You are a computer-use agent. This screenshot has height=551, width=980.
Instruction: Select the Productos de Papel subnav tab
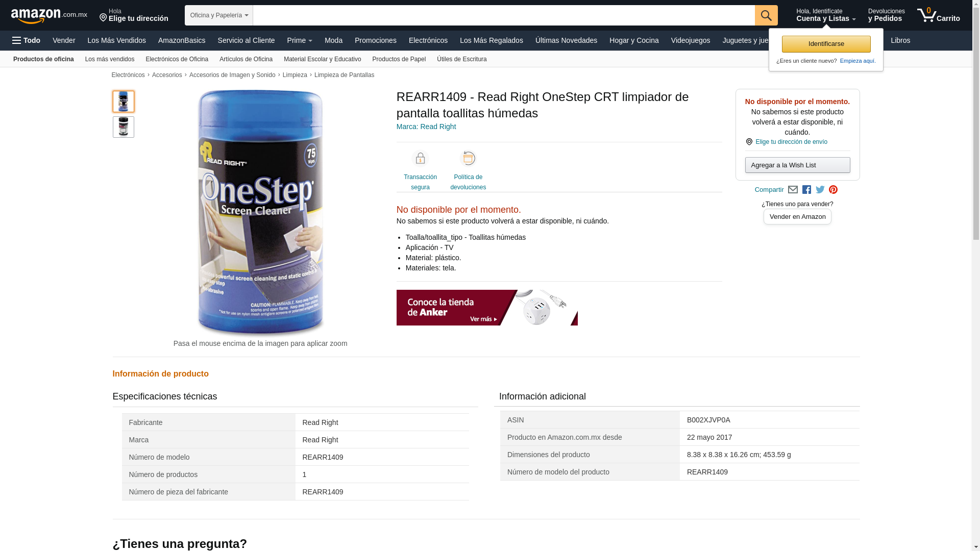pyautogui.click(x=399, y=59)
